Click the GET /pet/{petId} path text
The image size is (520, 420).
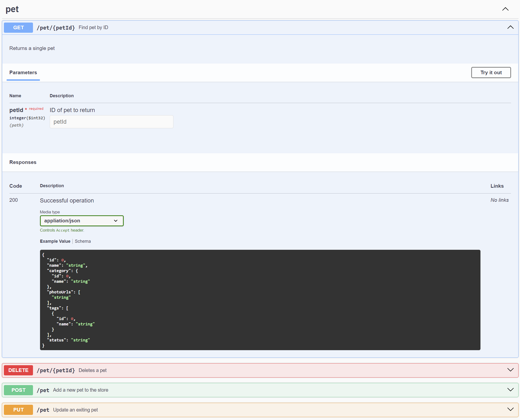click(x=56, y=28)
